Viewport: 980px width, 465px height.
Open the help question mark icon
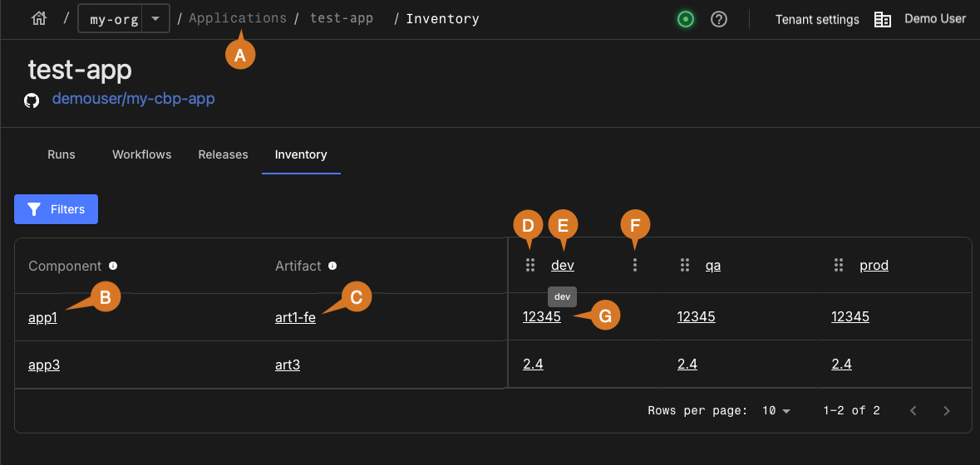tap(719, 19)
